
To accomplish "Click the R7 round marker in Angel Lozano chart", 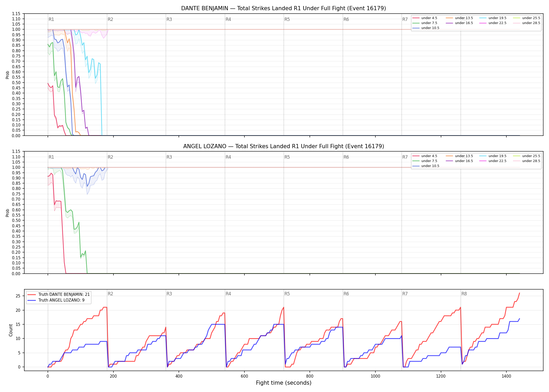I will click(x=405, y=157).
